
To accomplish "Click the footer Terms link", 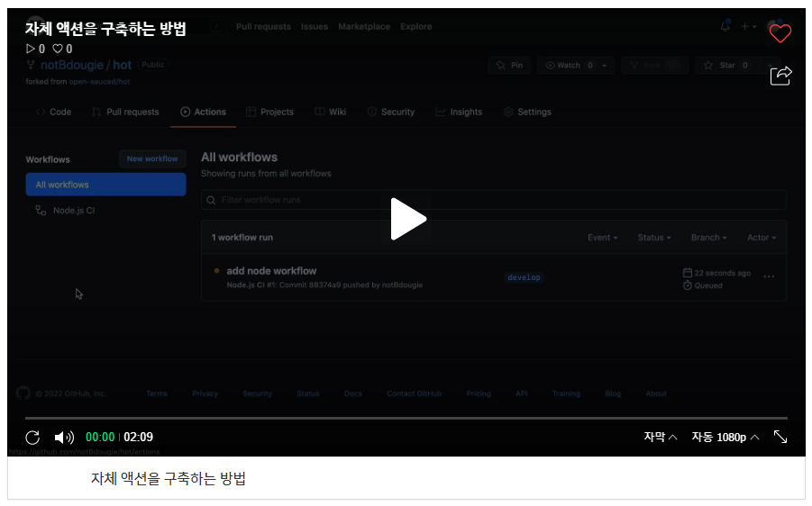I will coord(157,393).
